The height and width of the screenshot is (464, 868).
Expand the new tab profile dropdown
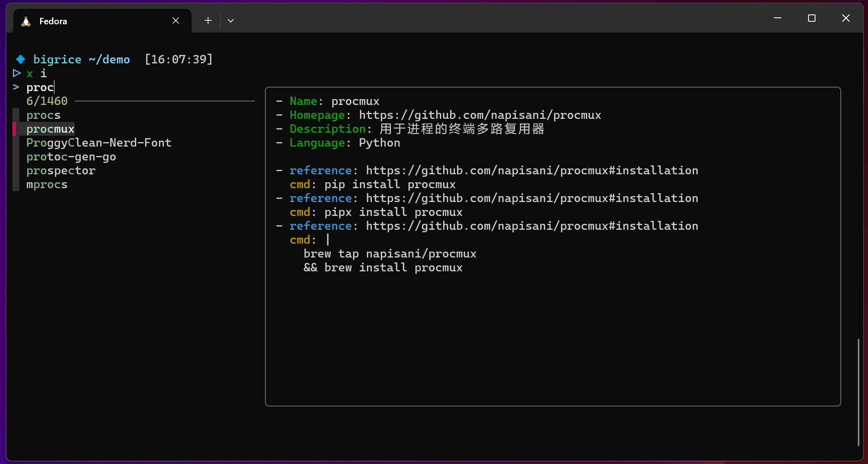coord(231,21)
